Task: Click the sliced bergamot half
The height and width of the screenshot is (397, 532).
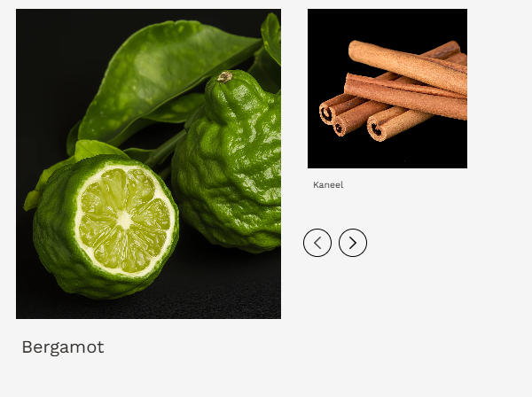Action: [x=106, y=227]
